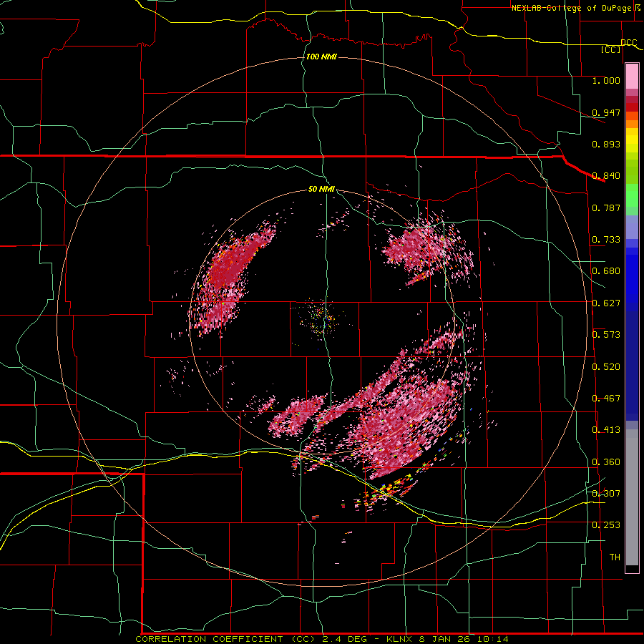Pick the bright green band of color scale
The height and width of the screenshot is (644, 644).
click(632, 195)
